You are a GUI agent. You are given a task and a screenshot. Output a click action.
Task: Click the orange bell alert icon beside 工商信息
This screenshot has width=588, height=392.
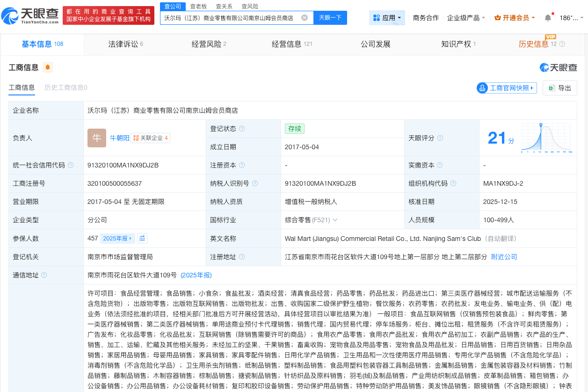pyautogui.click(x=48, y=67)
